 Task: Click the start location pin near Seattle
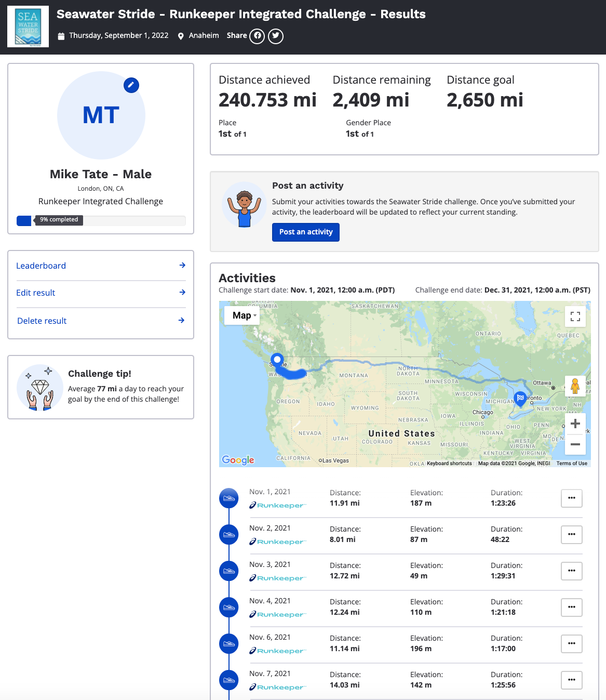tap(277, 360)
